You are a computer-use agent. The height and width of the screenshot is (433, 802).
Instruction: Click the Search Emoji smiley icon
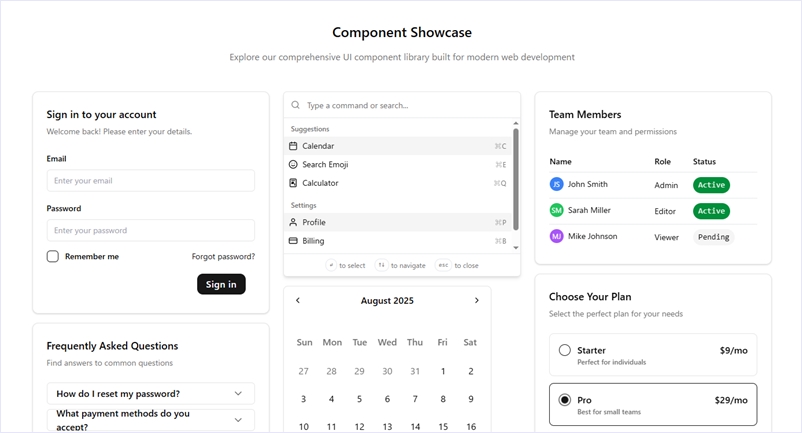293,164
